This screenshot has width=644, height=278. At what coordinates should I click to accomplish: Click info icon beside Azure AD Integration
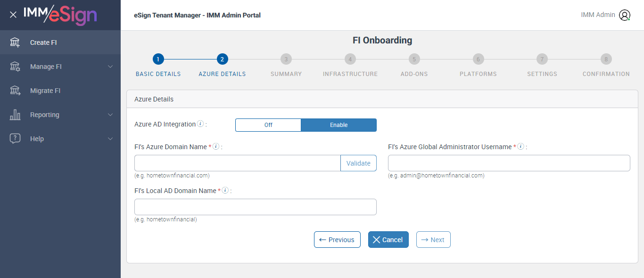tap(200, 124)
